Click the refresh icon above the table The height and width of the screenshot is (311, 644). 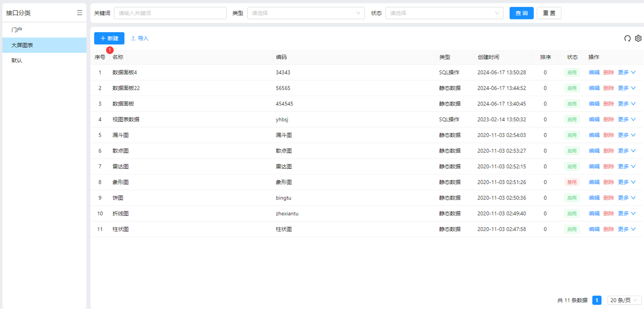pos(627,38)
